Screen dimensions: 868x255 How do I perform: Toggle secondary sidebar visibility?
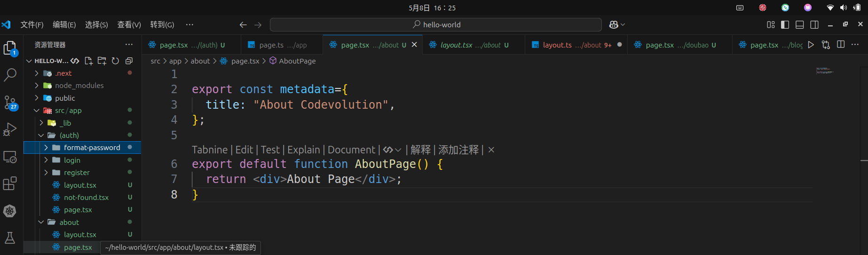[x=814, y=24]
